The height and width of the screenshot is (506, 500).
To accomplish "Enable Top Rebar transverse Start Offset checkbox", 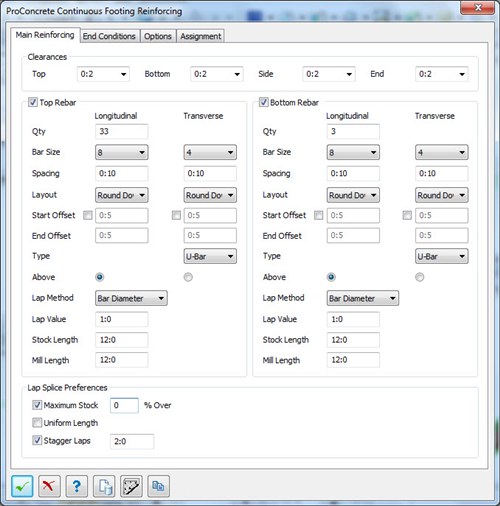I will coord(176,215).
